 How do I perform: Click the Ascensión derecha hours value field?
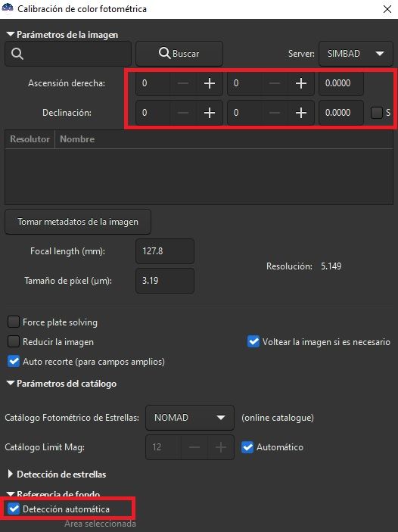[x=153, y=83]
